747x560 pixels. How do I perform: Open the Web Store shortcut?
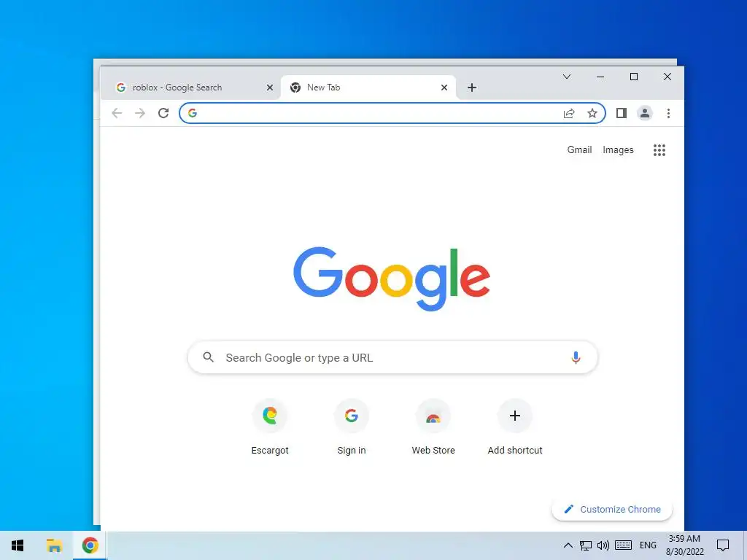(x=433, y=427)
